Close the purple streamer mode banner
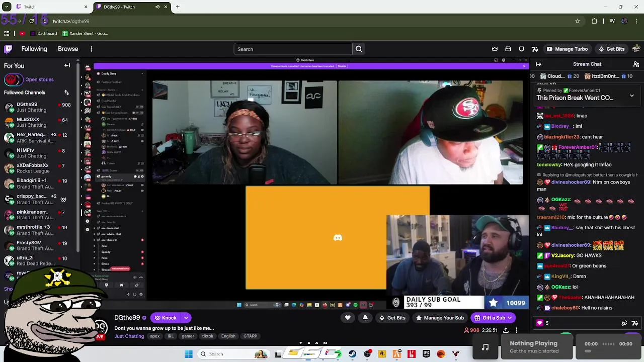This screenshot has width=644, height=362. click(524, 66)
